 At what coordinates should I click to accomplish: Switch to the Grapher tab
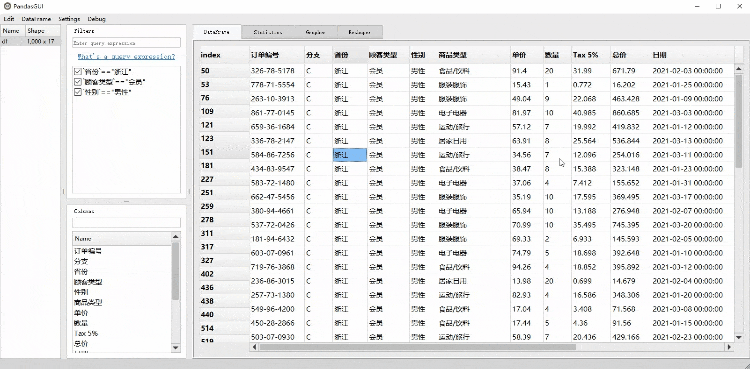pos(315,33)
